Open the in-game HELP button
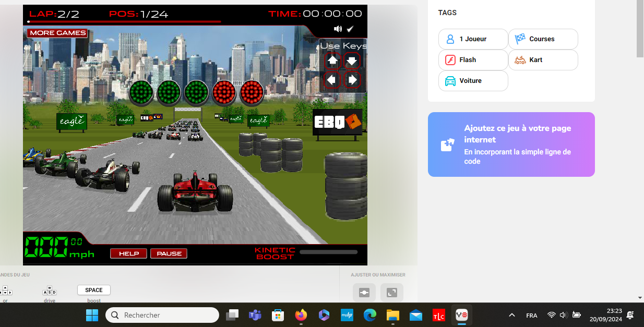This screenshot has height=327, width=644. (x=128, y=253)
